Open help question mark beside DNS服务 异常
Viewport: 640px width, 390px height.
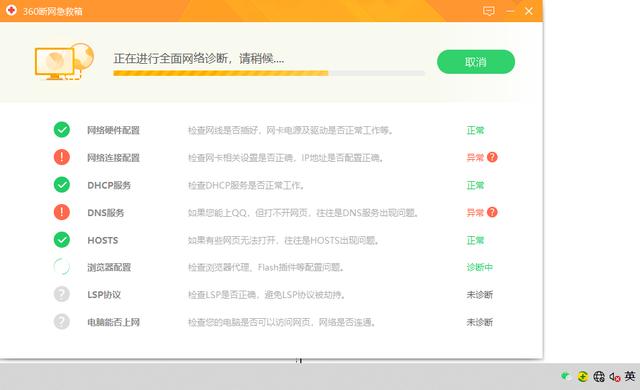click(x=492, y=212)
